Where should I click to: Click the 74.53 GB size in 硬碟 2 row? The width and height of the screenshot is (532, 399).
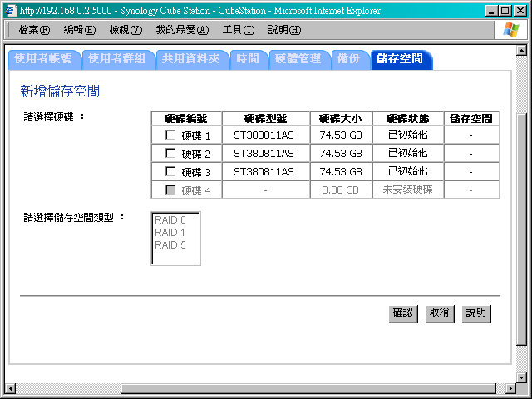pos(341,154)
